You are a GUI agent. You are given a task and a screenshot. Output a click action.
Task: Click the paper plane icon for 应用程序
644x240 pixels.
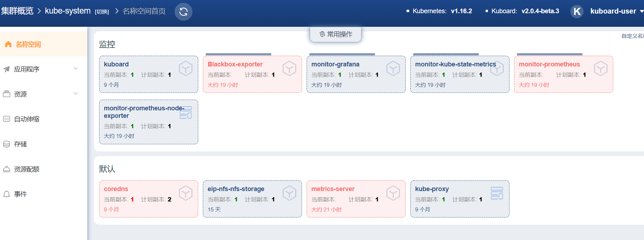coord(6,69)
